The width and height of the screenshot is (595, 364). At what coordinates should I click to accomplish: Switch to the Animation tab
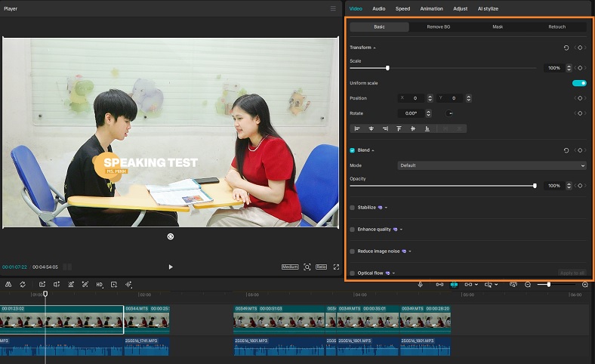tap(431, 9)
